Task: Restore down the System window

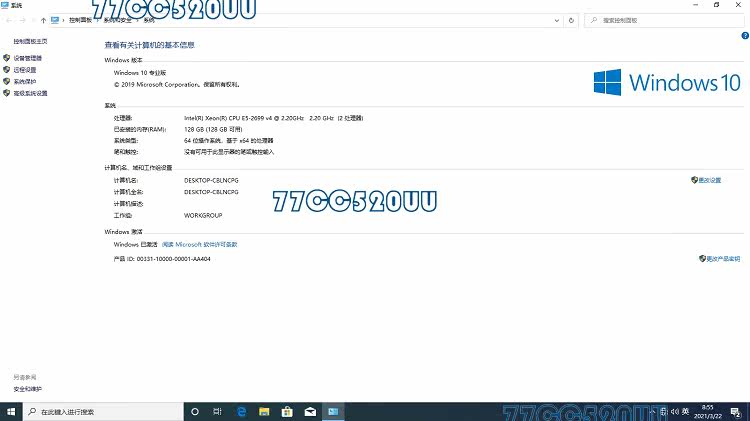Action: click(x=717, y=5)
